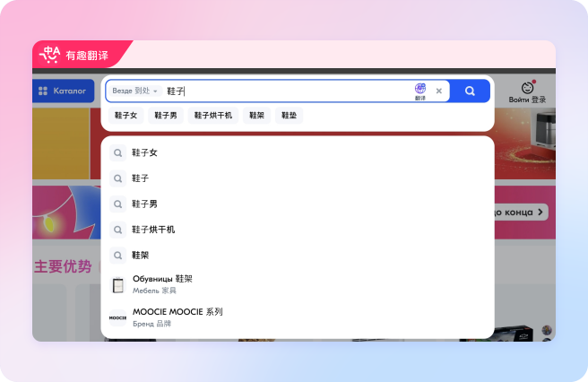
Task: Click the shoe rack thumbnail next to Обувницы
Action: pyautogui.click(x=117, y=285)
